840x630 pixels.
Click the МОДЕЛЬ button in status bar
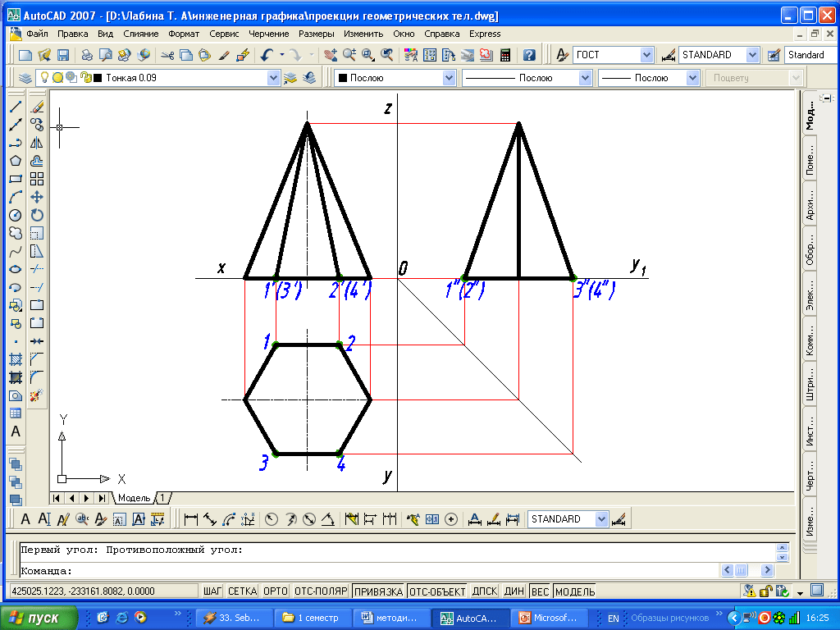click(575, 591)
